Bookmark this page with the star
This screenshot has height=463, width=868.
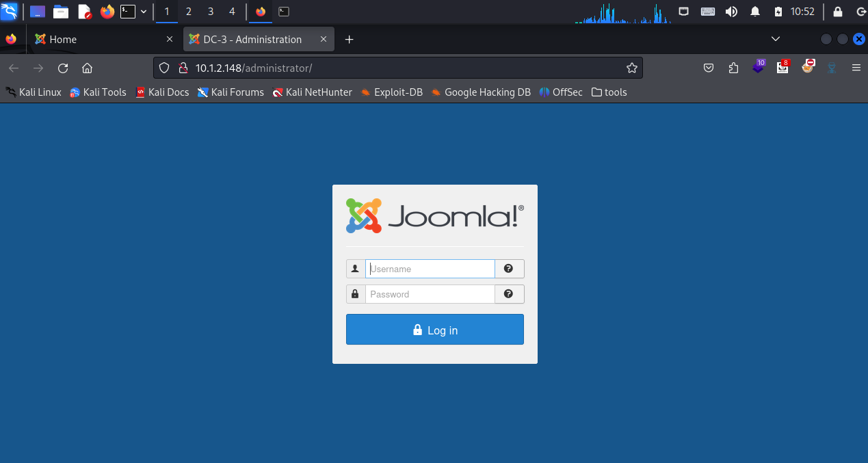pos(631,68)
